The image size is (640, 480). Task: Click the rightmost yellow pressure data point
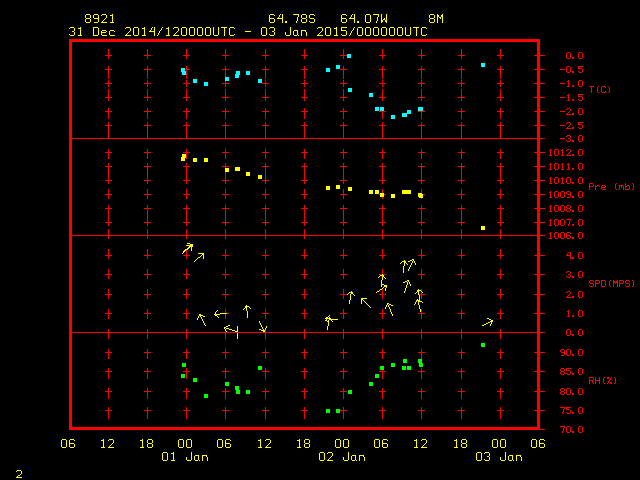click(x=483, y=228)
